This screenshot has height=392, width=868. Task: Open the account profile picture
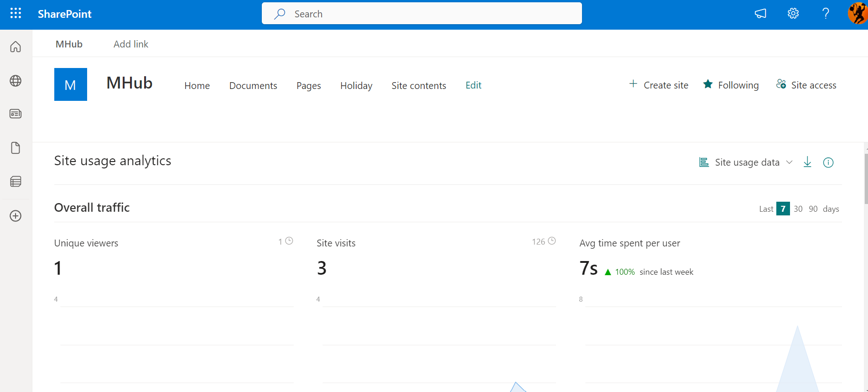click(x=858, y=14)
